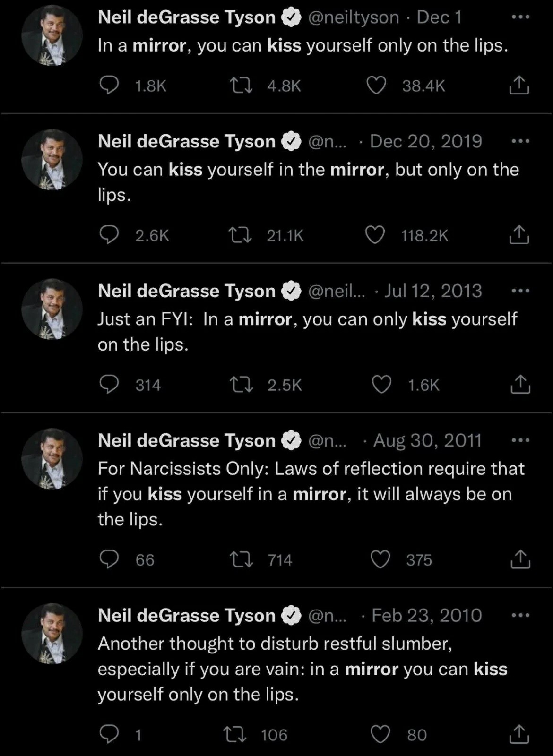Click the like count showing 375

[x=420, y=560]
